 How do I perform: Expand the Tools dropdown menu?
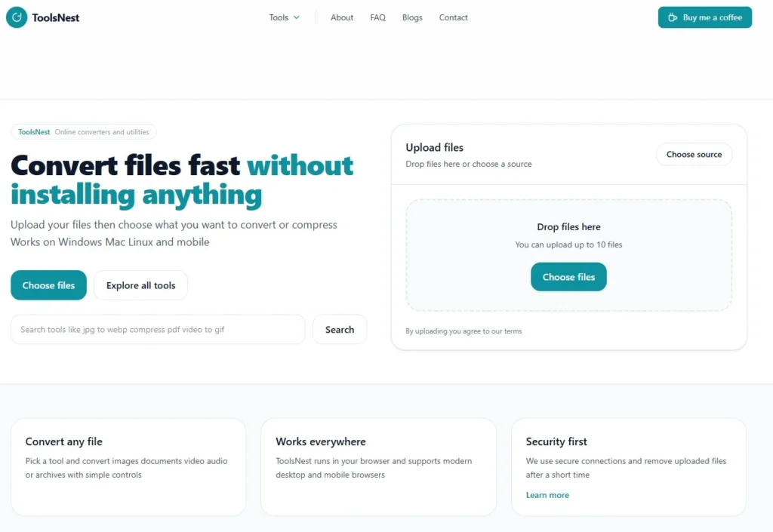284,17
